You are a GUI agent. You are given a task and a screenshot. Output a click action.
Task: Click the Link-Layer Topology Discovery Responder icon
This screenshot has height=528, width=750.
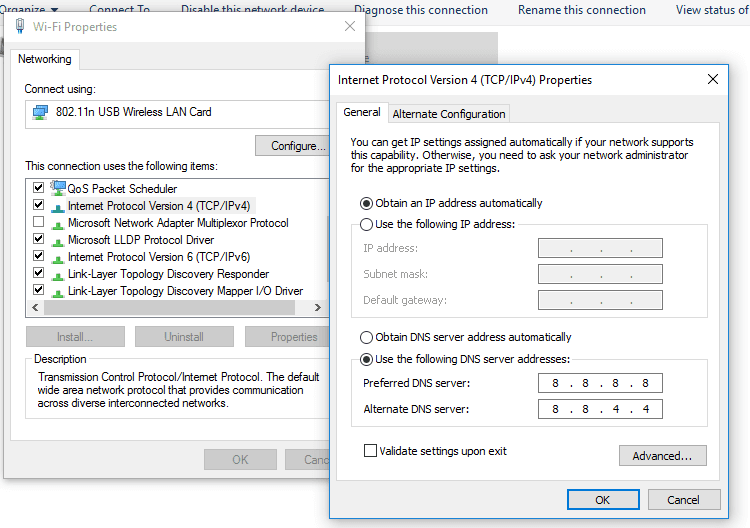(58, 276)
